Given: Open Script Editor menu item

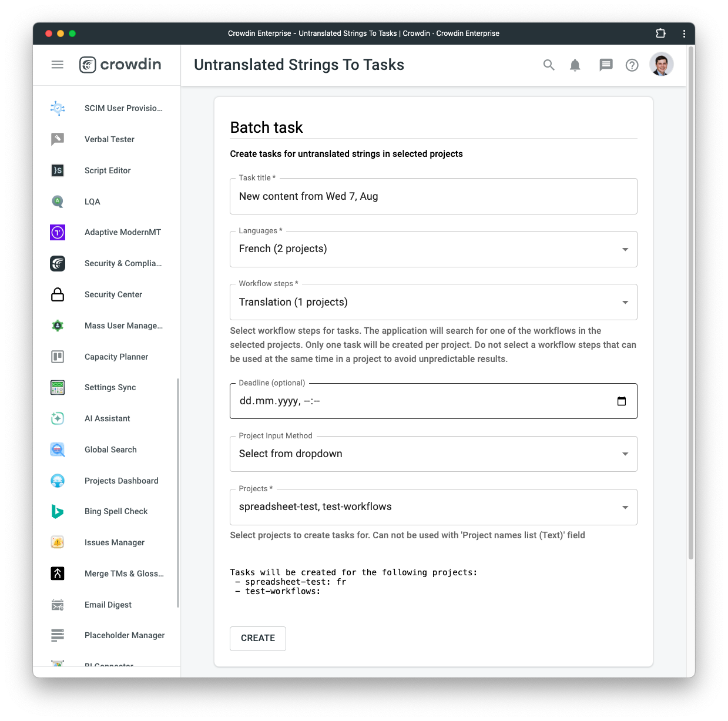Looking at the screenshot, I should point(106,170).
